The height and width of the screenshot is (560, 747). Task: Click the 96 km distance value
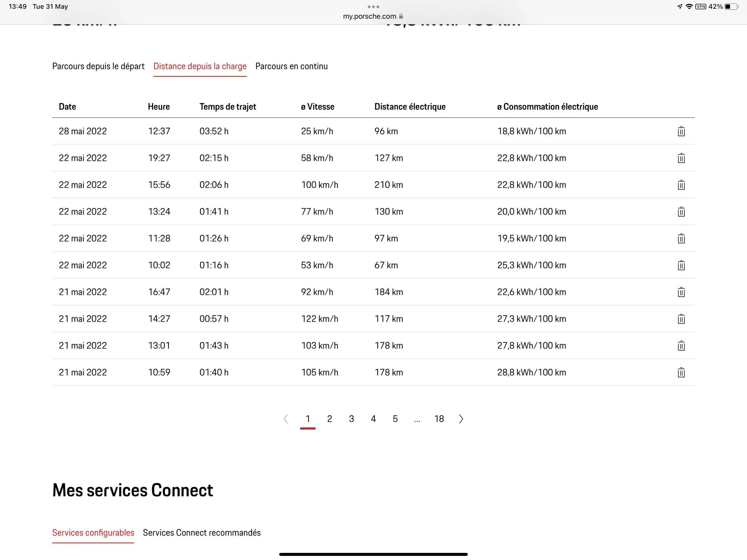pyautogui.click(x=386, y=131)
